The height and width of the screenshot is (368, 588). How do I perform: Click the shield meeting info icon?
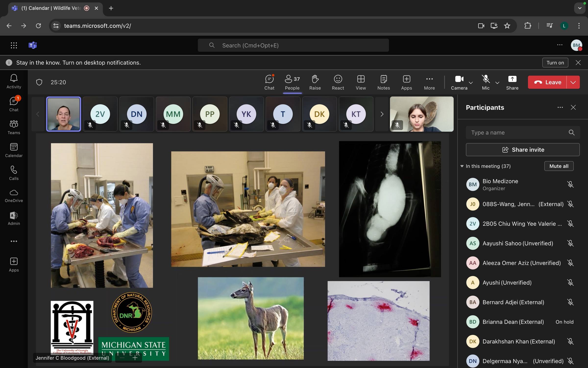pos(39,82)
